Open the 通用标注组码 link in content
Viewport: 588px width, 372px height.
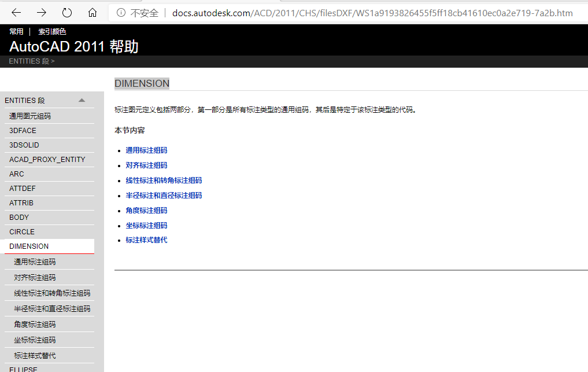pos(146,150)
